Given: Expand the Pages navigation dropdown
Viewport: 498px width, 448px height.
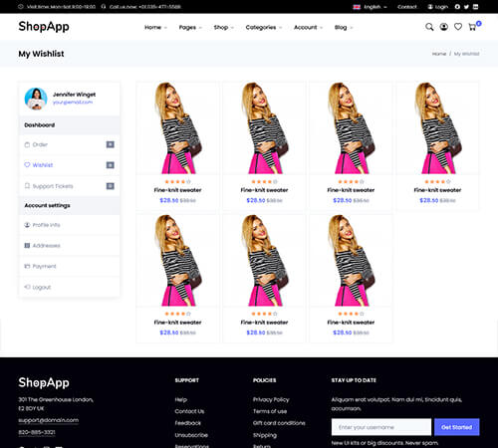Looking at the screenshot, I should click(x=190, y=28).
